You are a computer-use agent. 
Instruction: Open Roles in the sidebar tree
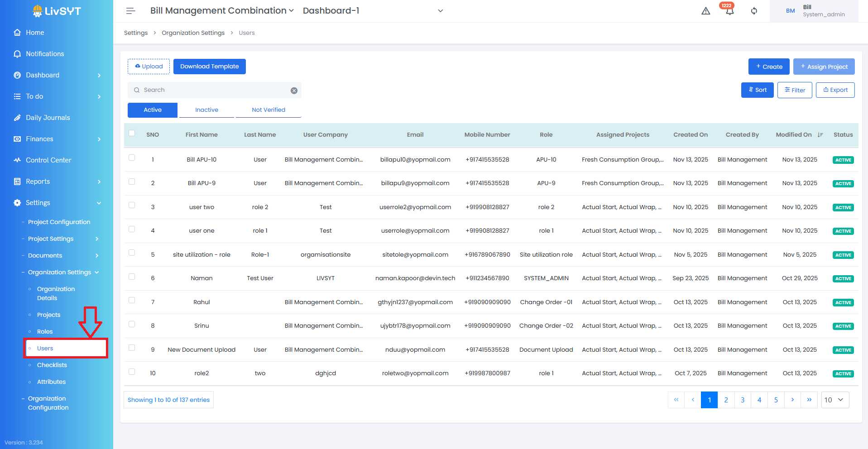(45, 332)
